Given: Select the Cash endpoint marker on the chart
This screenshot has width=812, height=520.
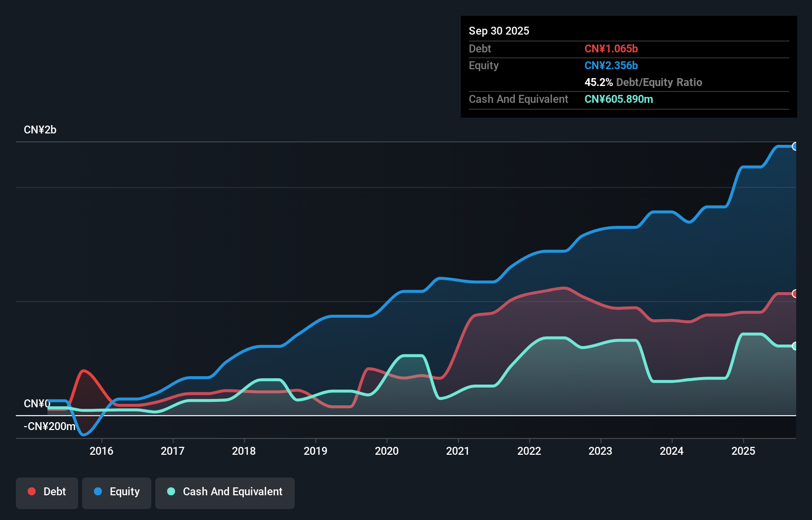Looking at the screenshot, I should tap(795, 347).
